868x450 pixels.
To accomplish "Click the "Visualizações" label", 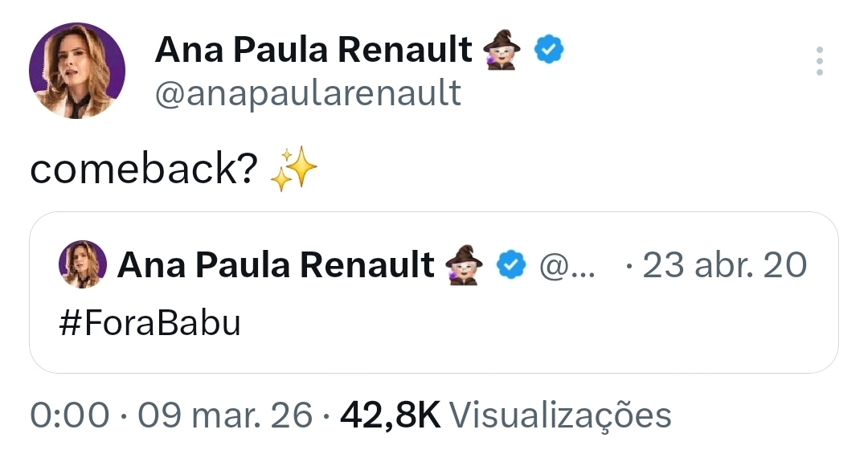I will click(559, 415).
